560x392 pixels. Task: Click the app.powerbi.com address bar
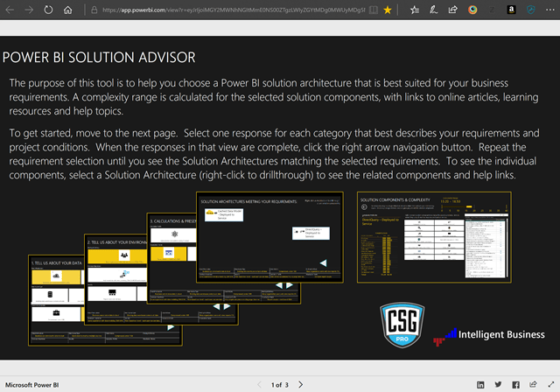pyautogui.click(x=234, y=10)
